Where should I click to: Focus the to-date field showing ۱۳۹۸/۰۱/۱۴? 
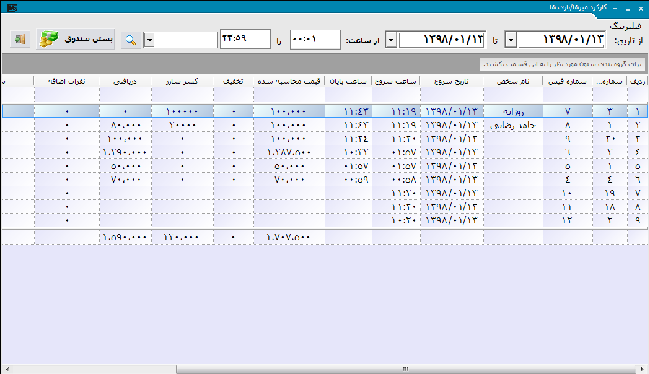(x=441, y=40)
